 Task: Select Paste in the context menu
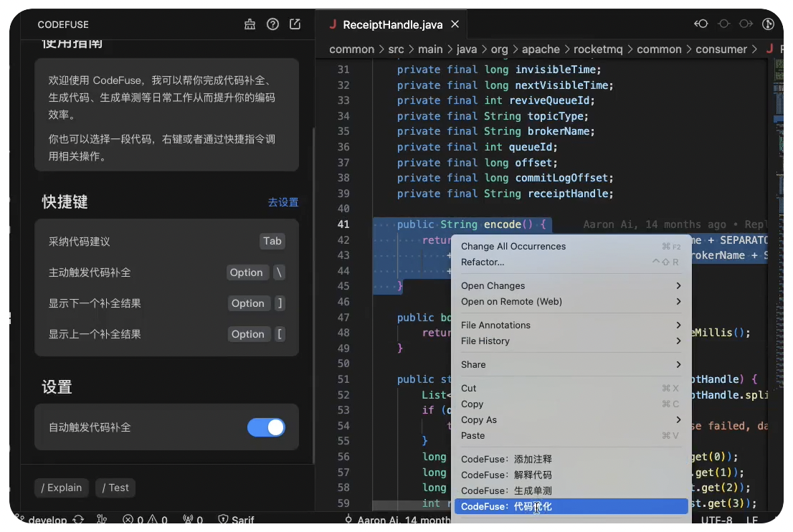click(571, 435)
